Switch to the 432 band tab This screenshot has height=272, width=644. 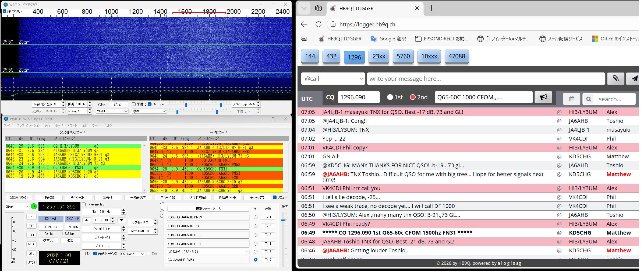click(331, 56)
